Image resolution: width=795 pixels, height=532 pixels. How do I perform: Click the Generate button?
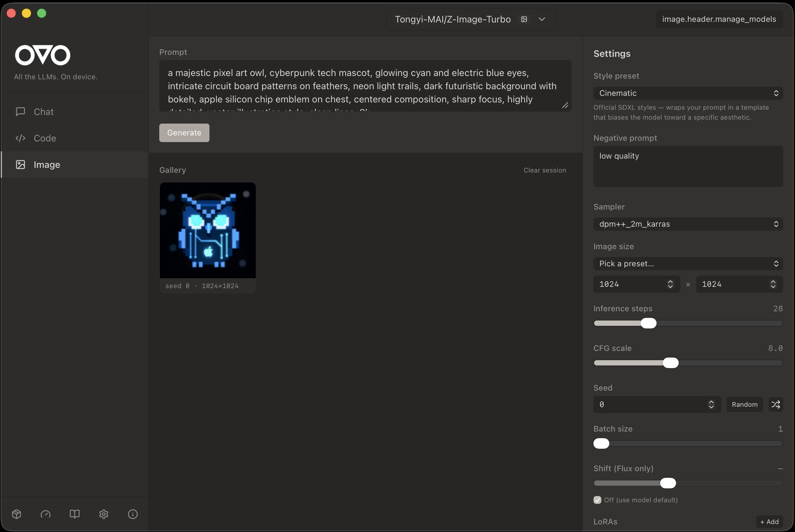184,133
